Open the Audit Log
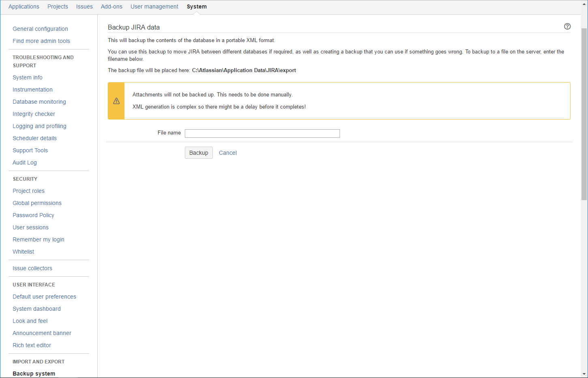 coord(25,162)
